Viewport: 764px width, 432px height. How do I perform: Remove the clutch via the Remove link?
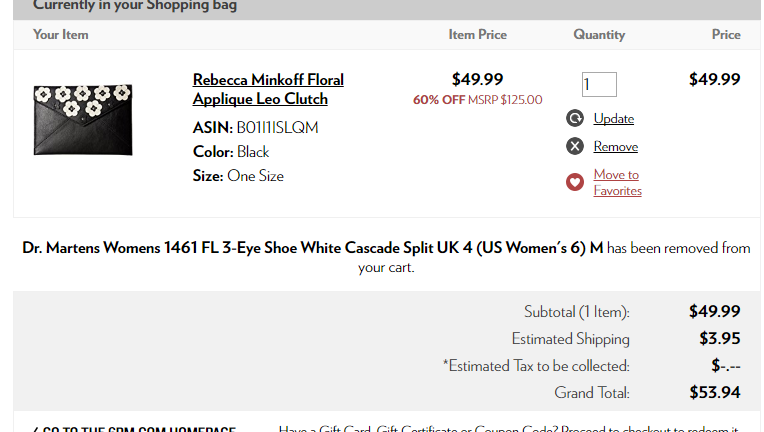pyautogui.click(x=615, y=147)
